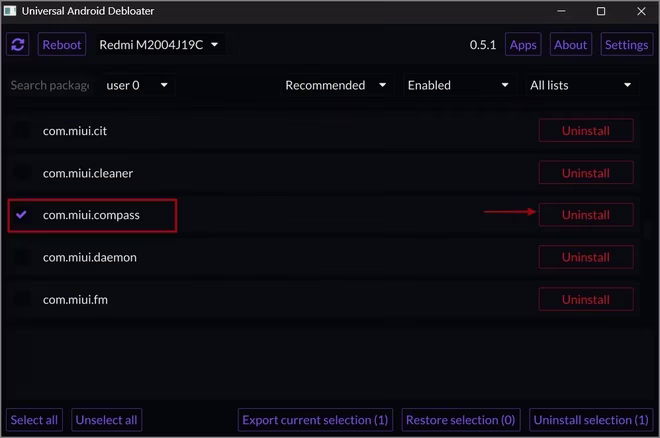Screen dimensions: 660x438
Task: Click the Reboot button
Action: [x=61, y=45]
